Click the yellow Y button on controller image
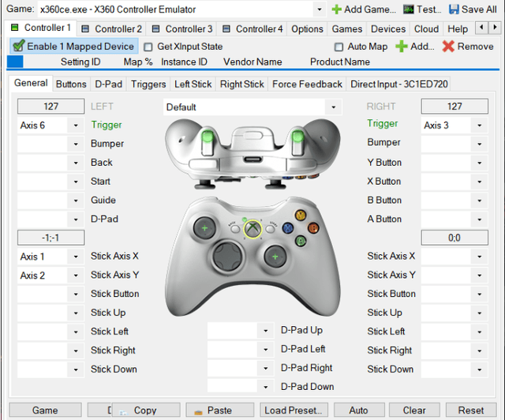This screenshot has height=420, width=505. pyautogui.click(x=300, y=215)
